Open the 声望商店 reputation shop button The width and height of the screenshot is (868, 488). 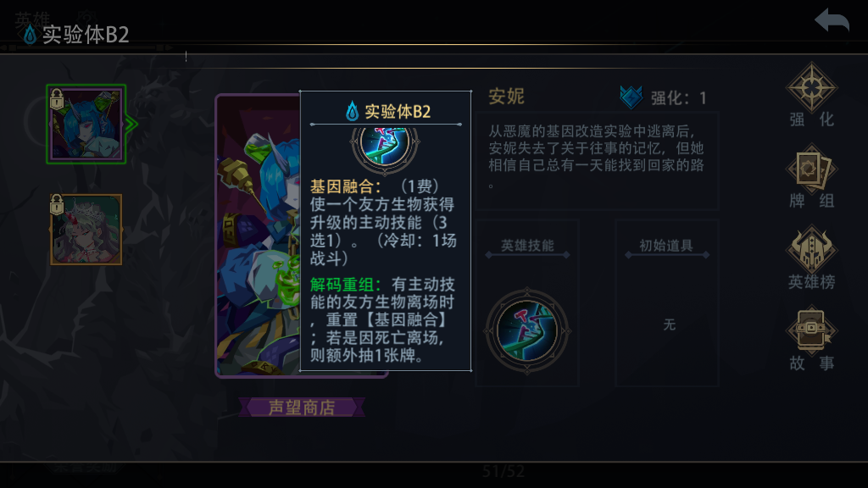(302, 408)
